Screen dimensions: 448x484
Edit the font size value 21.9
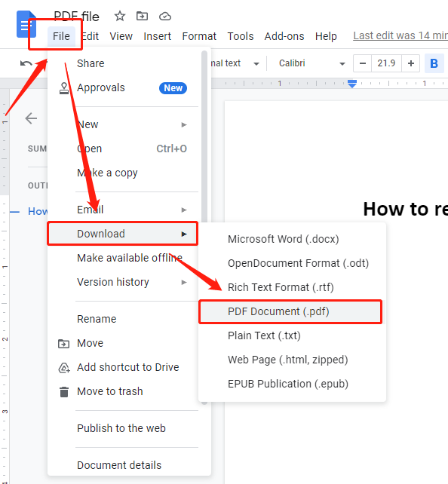(x=386, y=63)
